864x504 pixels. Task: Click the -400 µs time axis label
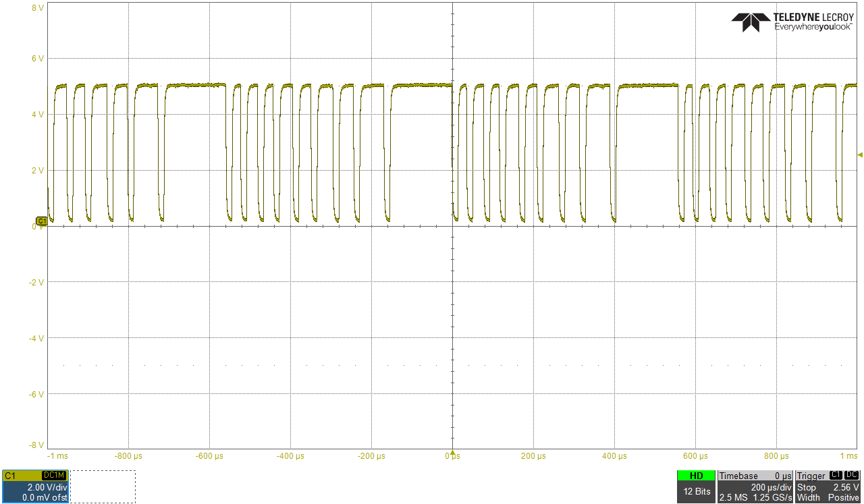coord(290,456)
